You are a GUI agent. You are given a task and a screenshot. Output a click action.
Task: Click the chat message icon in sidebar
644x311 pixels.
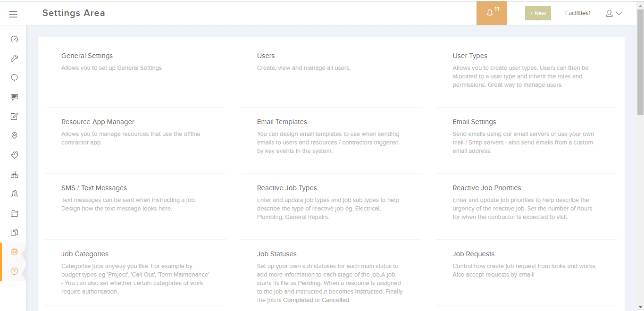point(14,97)
